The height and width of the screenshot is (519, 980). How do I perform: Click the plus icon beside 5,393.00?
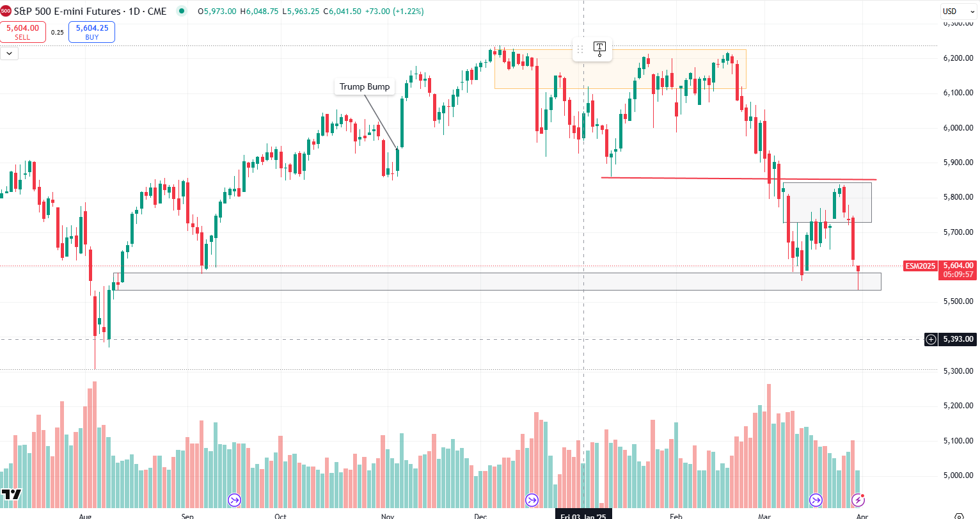tap(931, 339)
